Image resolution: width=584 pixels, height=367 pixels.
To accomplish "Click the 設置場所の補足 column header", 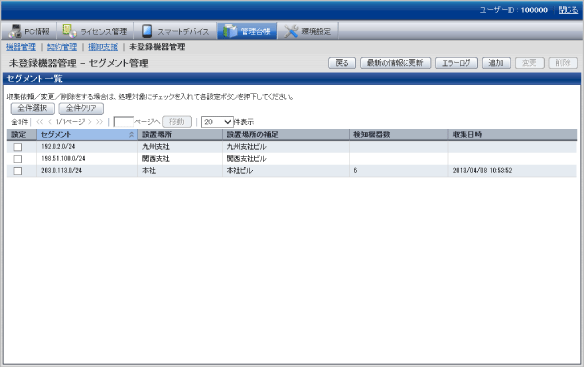I will click(x=286, y=135).
